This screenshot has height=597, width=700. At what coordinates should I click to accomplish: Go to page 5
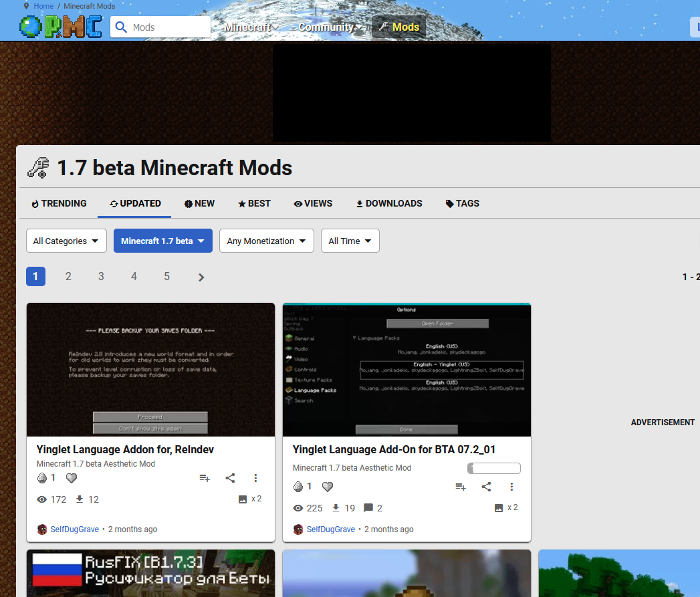tap(167, 276)
